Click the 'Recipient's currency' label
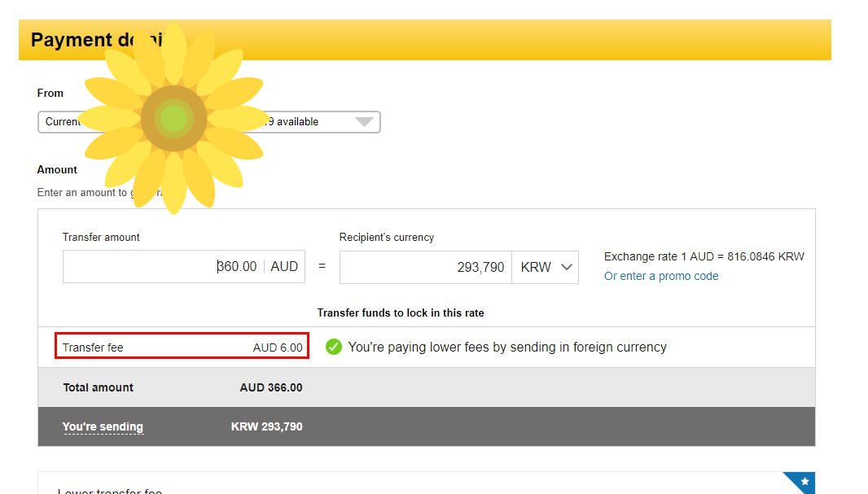The width and height of the screenshot is (868, 494). [x=387, y=238]
